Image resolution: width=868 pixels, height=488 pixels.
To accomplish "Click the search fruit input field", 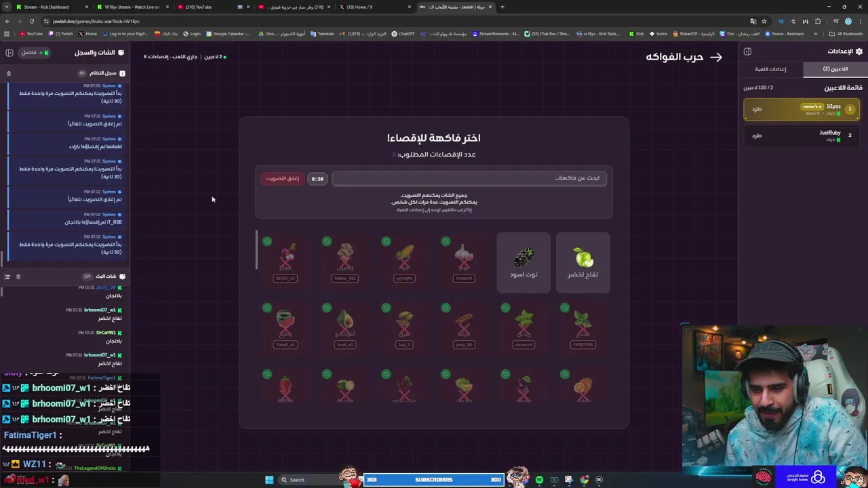I will (x=469, y=178).
